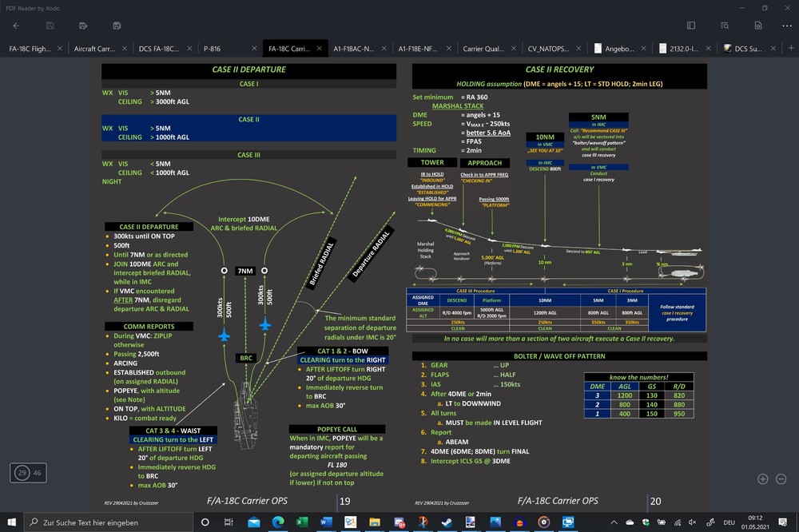Click the taskbar search box
The image size is (799, 532).
(x=109, y=522)
